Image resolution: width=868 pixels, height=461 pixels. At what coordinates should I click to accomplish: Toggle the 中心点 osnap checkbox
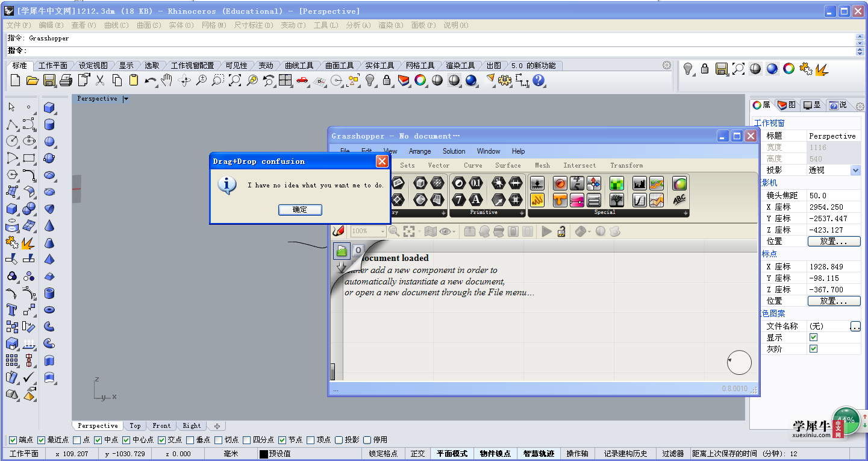pos(126,440)
